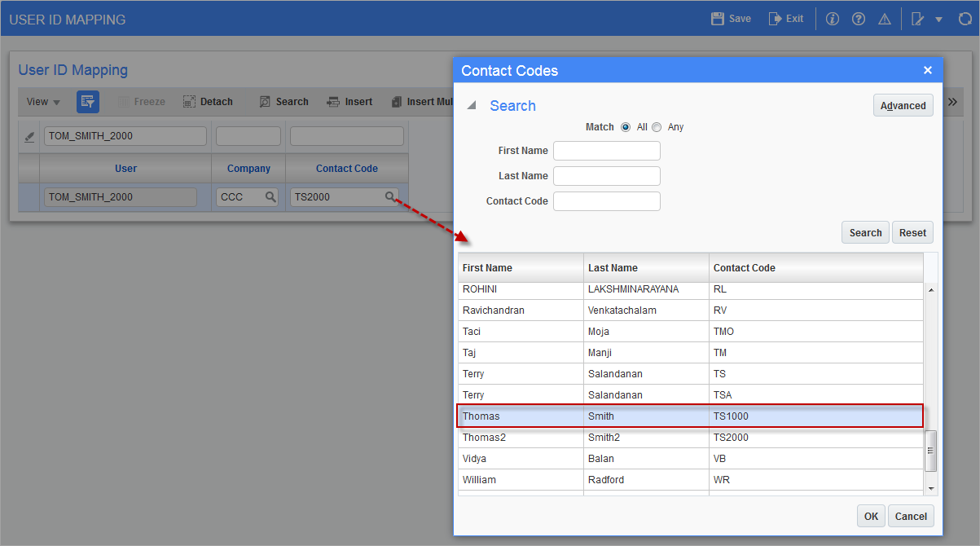
Task: Select the Terry Salandanan TSA row
Action: (690, 395)
